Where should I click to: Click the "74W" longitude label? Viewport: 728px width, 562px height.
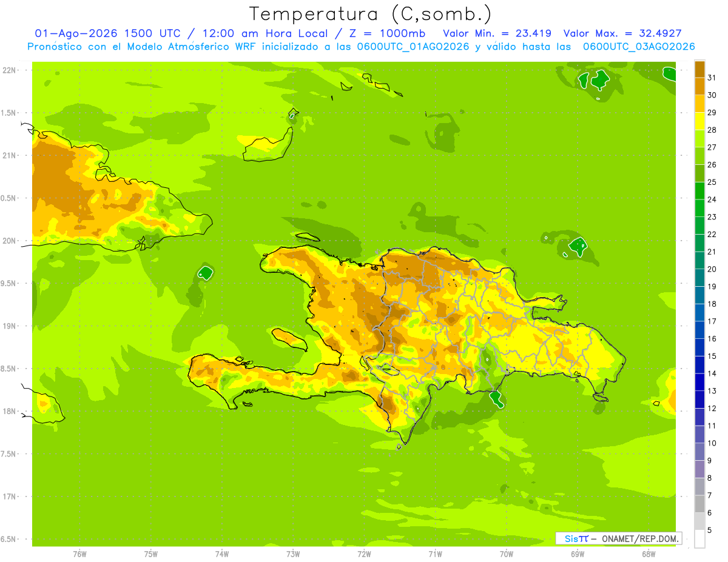tap(222, 554)
